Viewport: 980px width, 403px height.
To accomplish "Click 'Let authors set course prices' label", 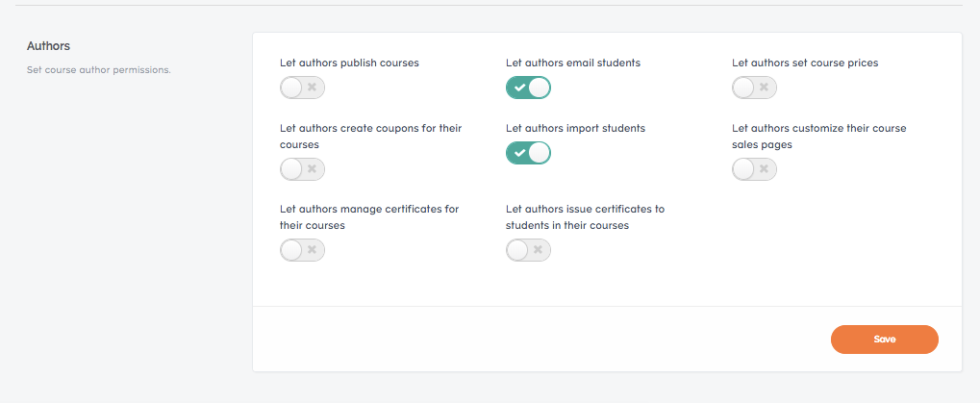I will pos(805,63).
